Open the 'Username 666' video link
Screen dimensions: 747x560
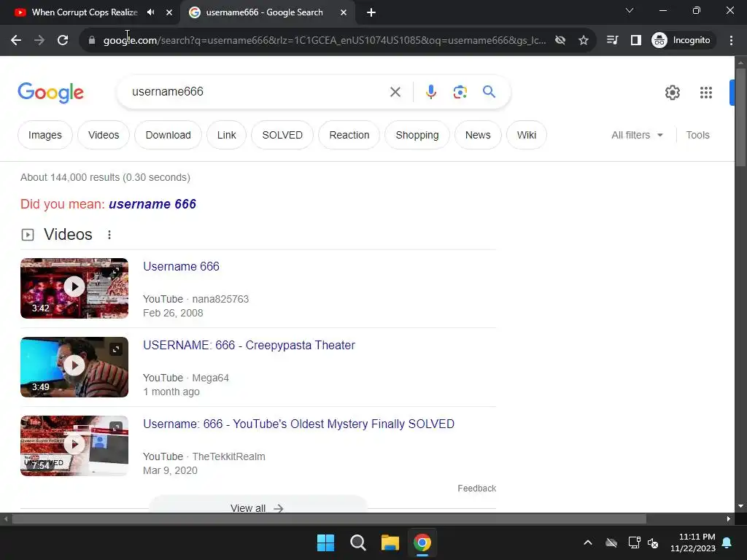tap(181, 267)
